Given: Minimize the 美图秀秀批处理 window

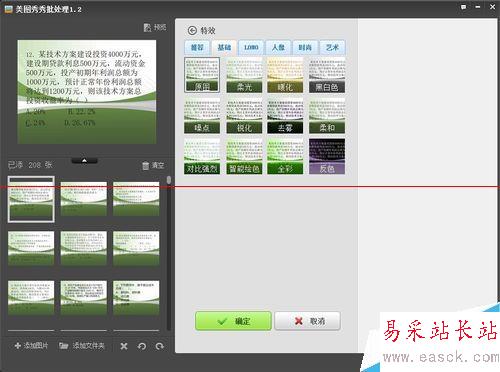Looking at the screenshot, I should pyautogui.click(x=478, y=7).
